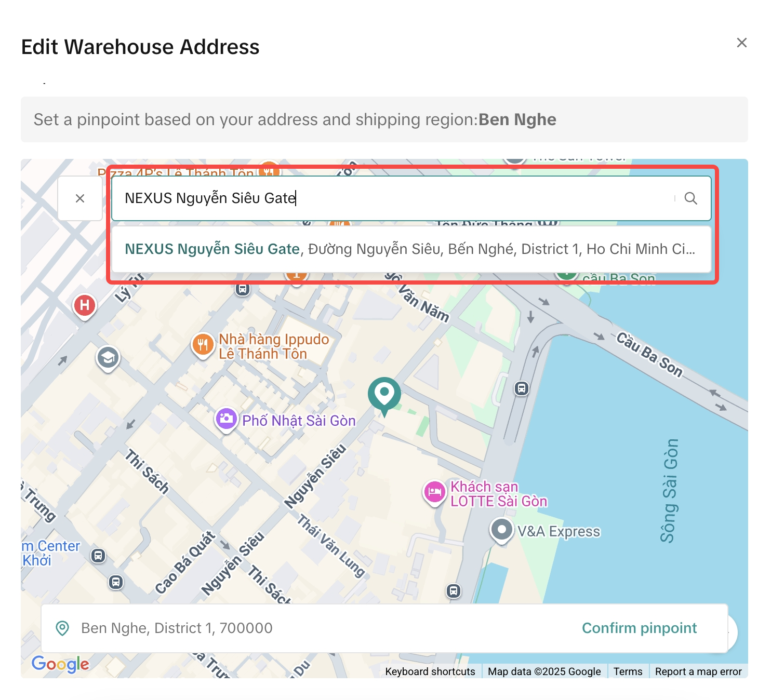
Task: Click the location pin icon beside Ben Nghe address
Action: point(62,628)
